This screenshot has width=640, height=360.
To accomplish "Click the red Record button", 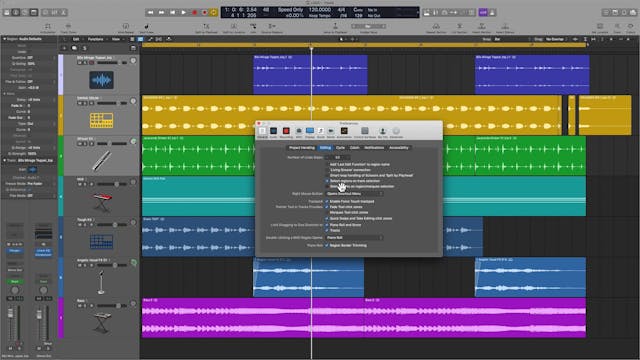I will click(195, 13).
